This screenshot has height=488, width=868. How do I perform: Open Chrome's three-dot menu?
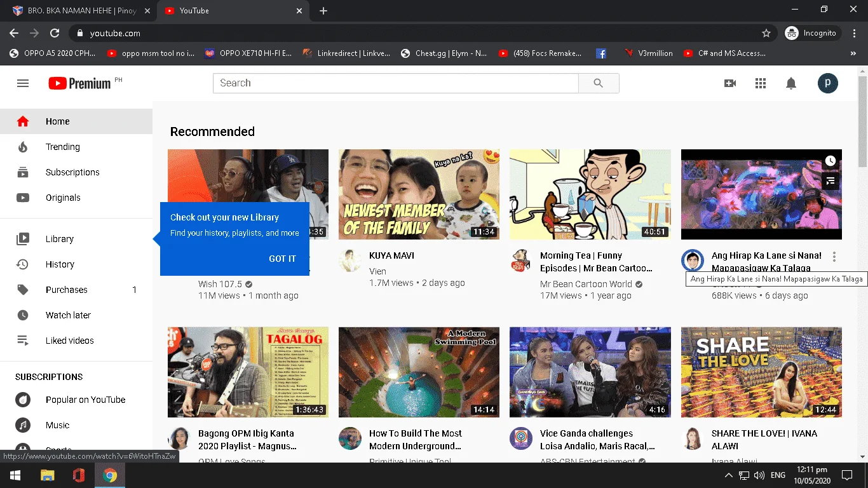click(855, 33)
